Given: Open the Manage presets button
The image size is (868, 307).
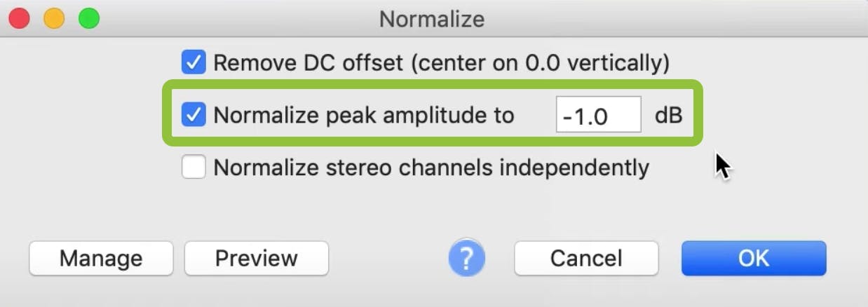Looking at the screenshot, I should coord(101,259).
